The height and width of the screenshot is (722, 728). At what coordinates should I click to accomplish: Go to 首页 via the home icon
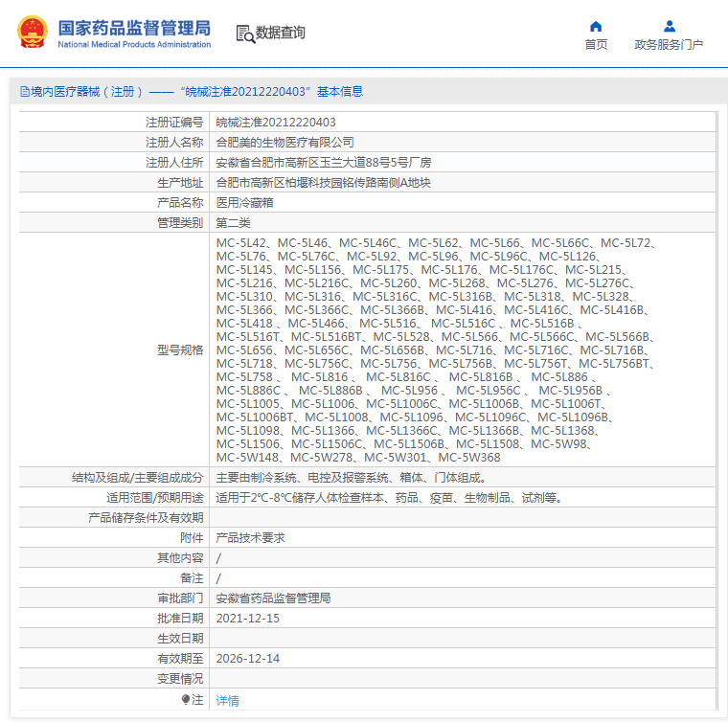tap(596, 26)
